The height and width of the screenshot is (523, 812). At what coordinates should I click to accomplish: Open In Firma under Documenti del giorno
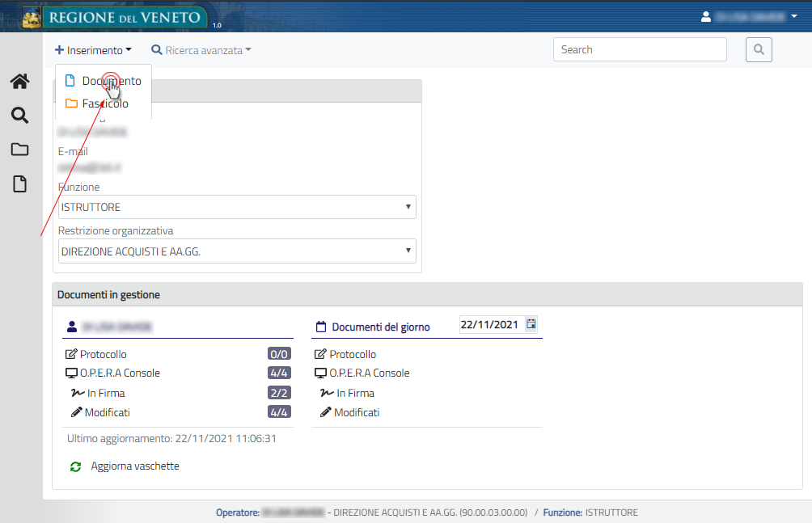[x=355, y=393]
